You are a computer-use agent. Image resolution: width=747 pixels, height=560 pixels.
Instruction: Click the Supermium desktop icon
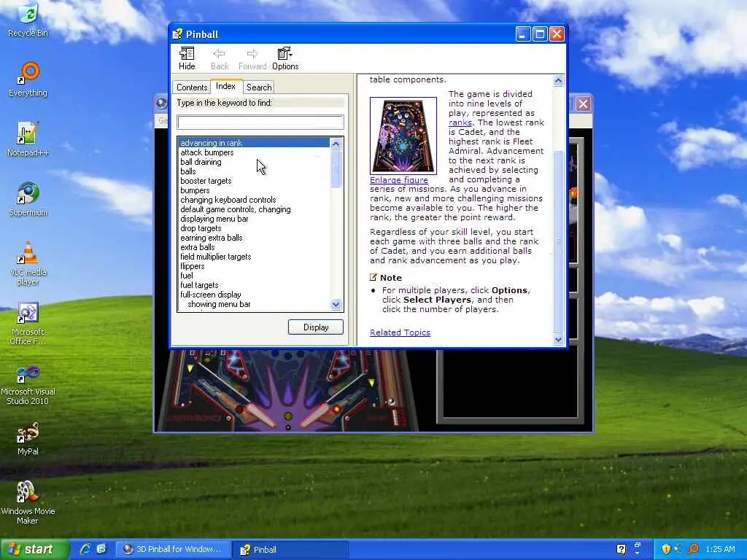click(x=28, y=199)
